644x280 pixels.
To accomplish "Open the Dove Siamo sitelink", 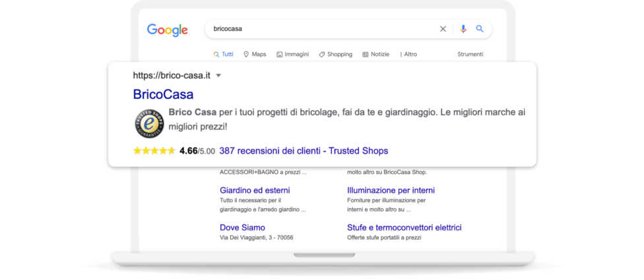I will pos(242,227).
